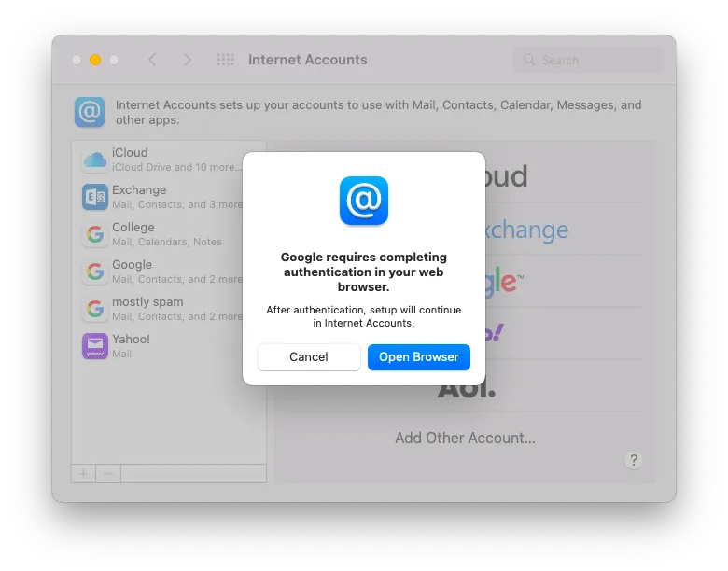
Task: Show all preferences grid icon
Action: (x=226, y=60)
